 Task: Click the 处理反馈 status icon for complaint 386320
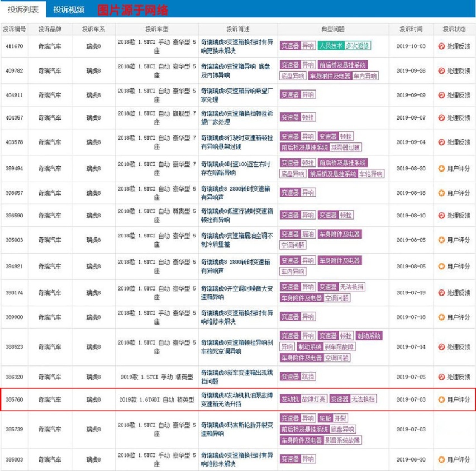point(441,377)
